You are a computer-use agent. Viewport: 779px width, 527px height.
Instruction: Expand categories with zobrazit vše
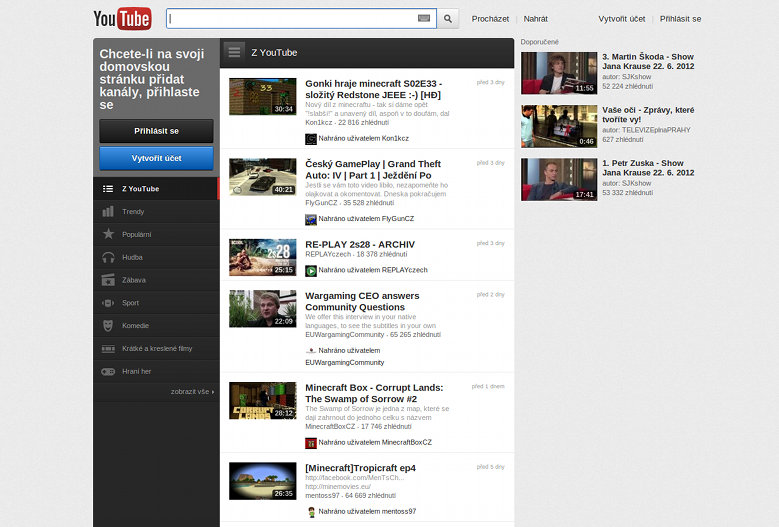pyautogui.click(x=192, y=391)
